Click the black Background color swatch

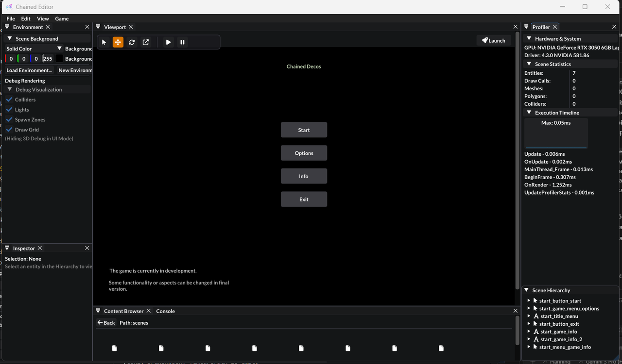point(59,58)
